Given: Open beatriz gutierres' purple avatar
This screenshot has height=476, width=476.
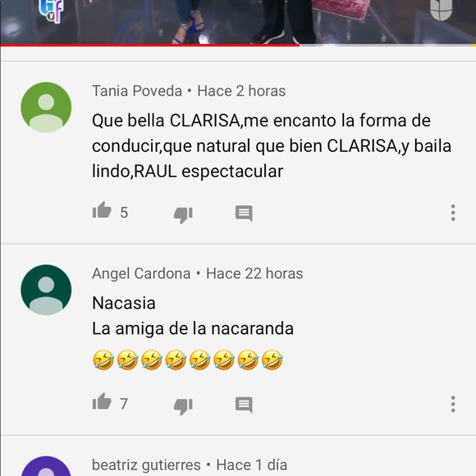Looking at the screenshot, I should point(46,466).
